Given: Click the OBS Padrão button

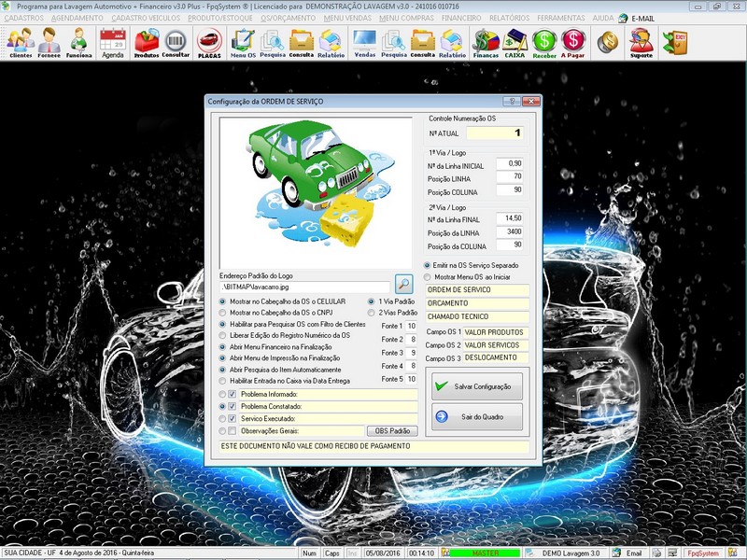Looking at the screenshot, I should point(392,431).
